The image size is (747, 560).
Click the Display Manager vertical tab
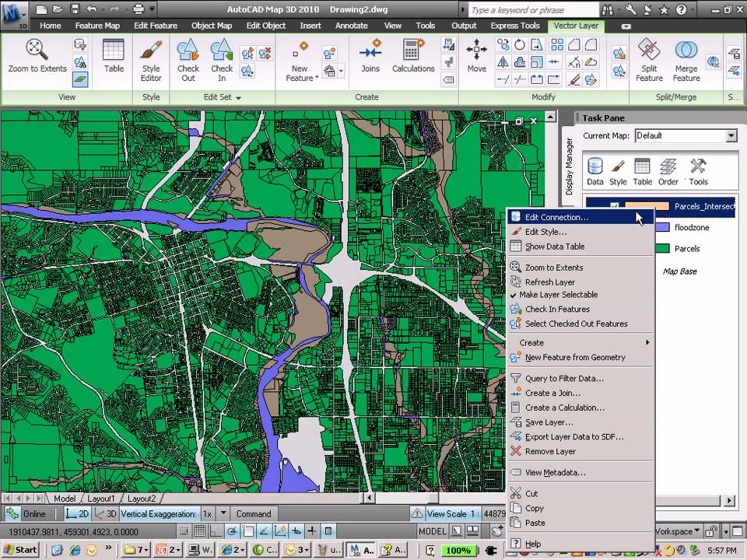click(x=569, y=166)
